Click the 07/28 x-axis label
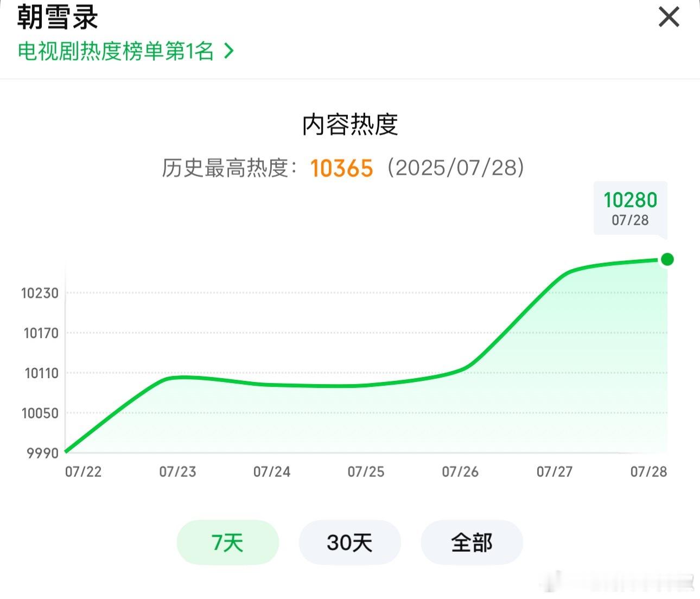Screen dimensions: 700x599 coord(648,471)
